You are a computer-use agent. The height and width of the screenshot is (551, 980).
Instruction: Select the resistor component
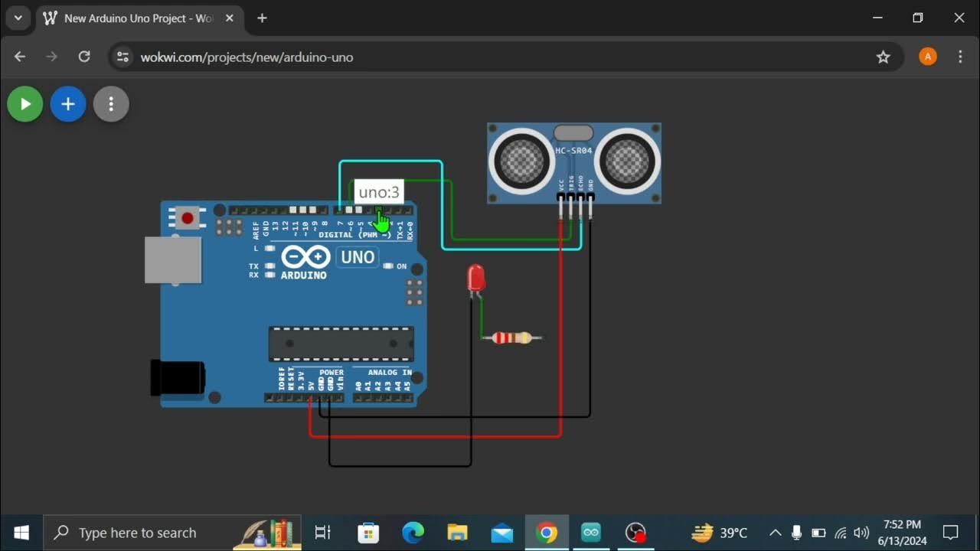click(511, 337)
